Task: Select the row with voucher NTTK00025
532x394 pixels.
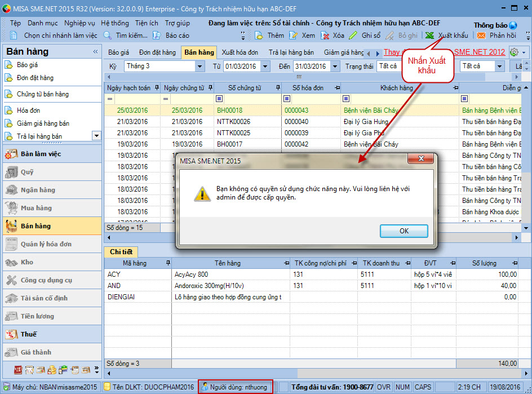Action: [x=312, y=132]
